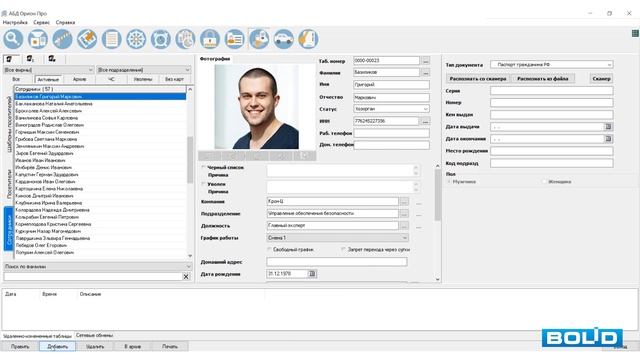Open calendar picker for Дата рождения
This screenshot has height=360, width=640.
[312, 274]
